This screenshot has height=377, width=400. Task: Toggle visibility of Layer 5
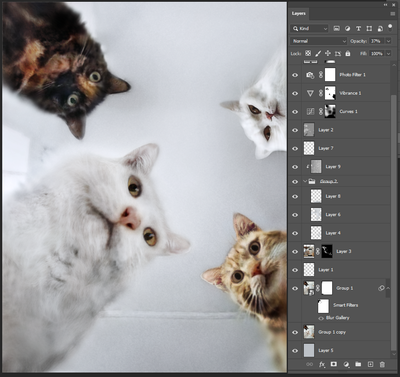pos(295,350)
